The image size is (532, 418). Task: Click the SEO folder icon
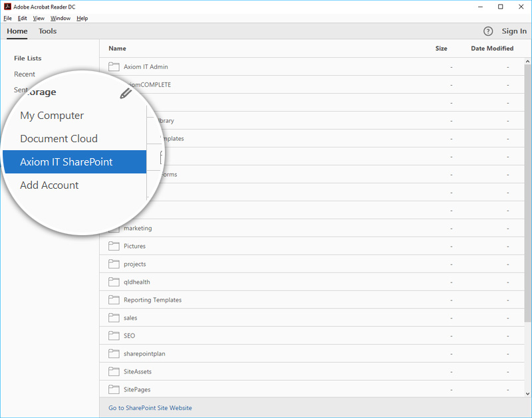(114, 336)
